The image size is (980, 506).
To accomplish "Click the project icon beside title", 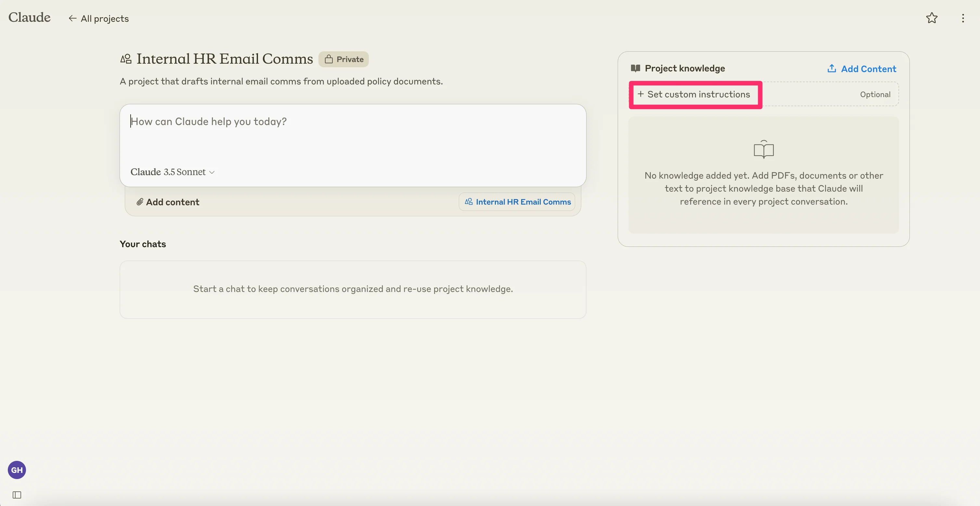I will coord(126,59).
